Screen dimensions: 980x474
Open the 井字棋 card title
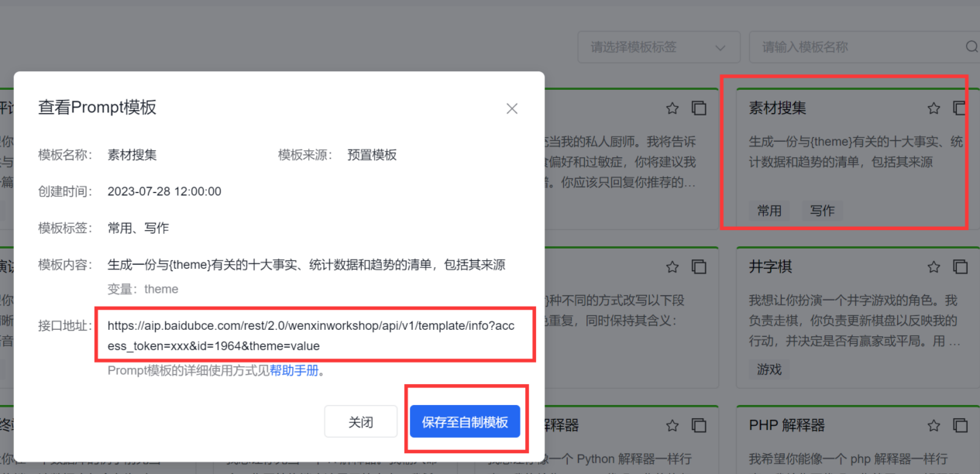click(x=771, y=266)
